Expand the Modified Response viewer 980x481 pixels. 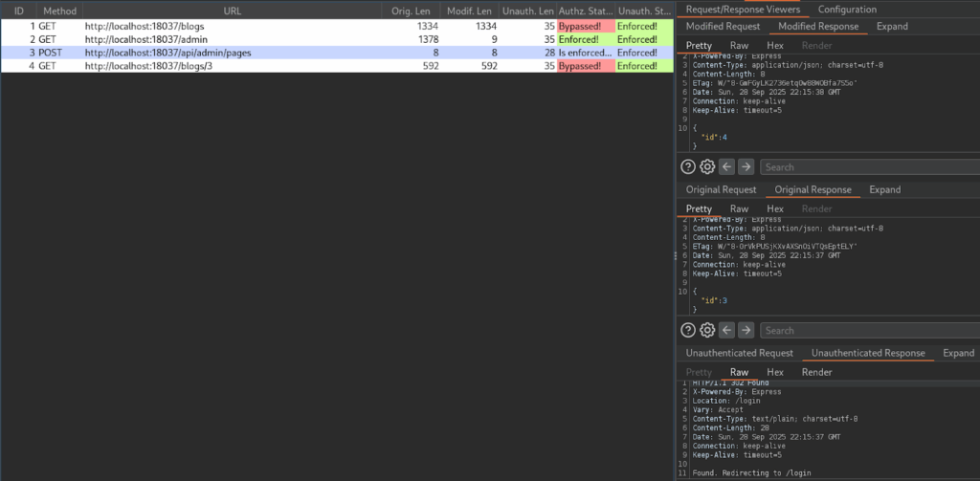(891, 27)
